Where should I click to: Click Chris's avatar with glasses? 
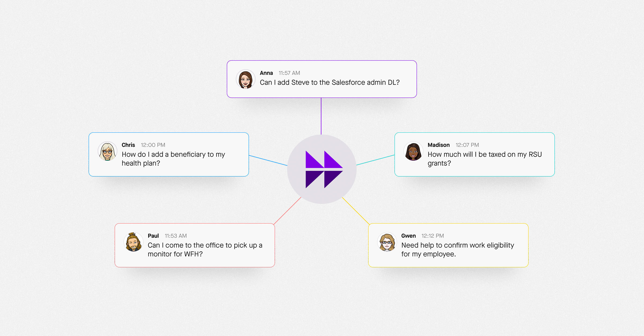107,151
